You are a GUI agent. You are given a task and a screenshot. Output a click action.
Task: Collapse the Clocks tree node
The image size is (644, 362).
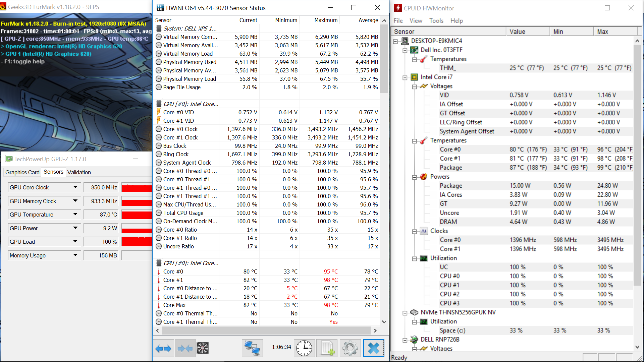tap(415, 231)
